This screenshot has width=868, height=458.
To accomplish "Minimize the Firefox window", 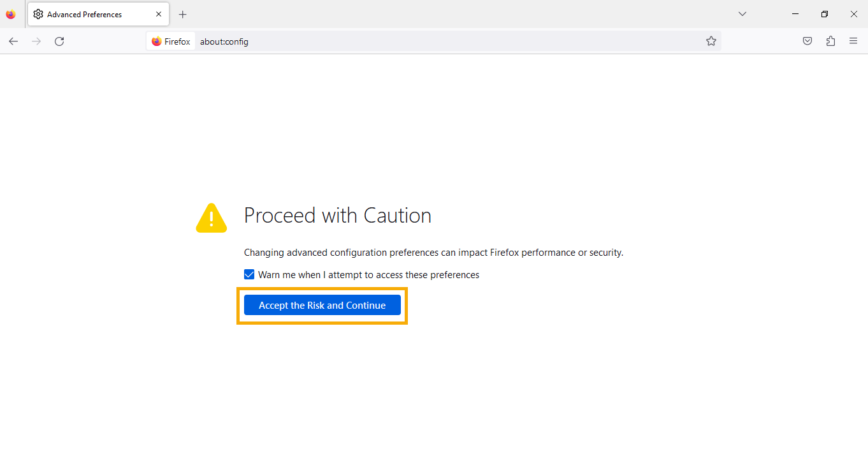I will point(795,14).
